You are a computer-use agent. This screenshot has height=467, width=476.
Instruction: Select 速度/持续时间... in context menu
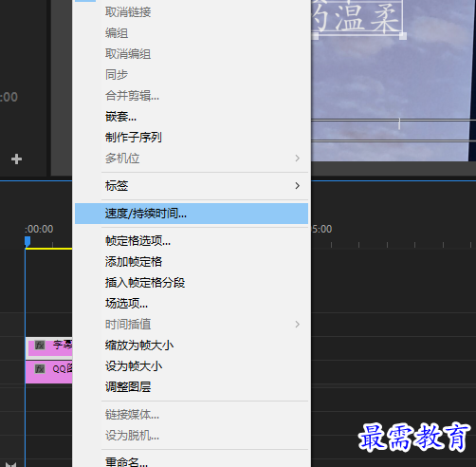coord(192,214)
